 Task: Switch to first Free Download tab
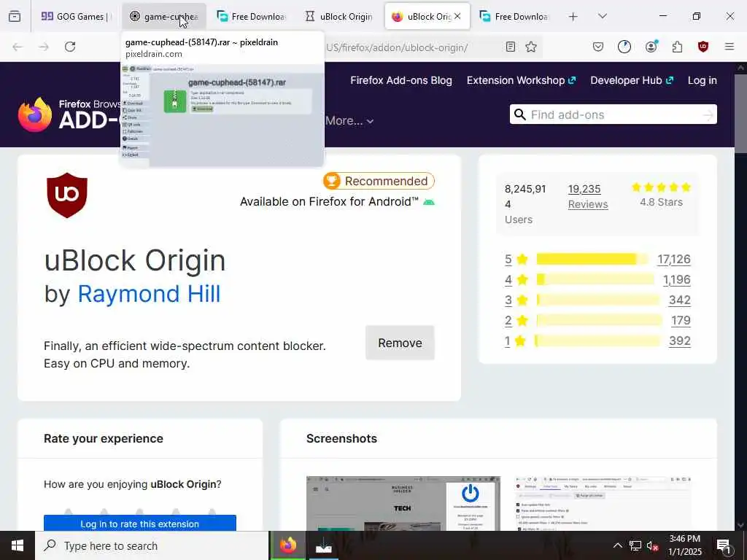252,17
